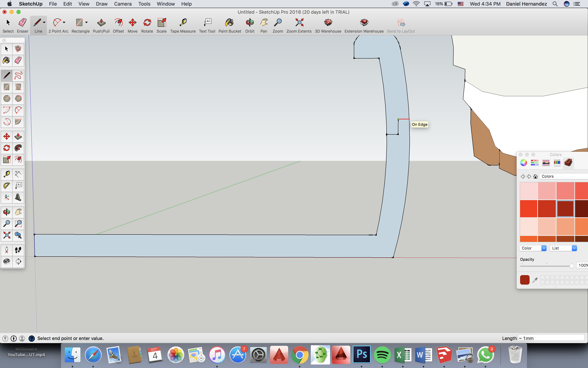Switch to the color sliders picker tab
Screen dimensions: 588x368
pyautogui.click(x=535, y=163)
